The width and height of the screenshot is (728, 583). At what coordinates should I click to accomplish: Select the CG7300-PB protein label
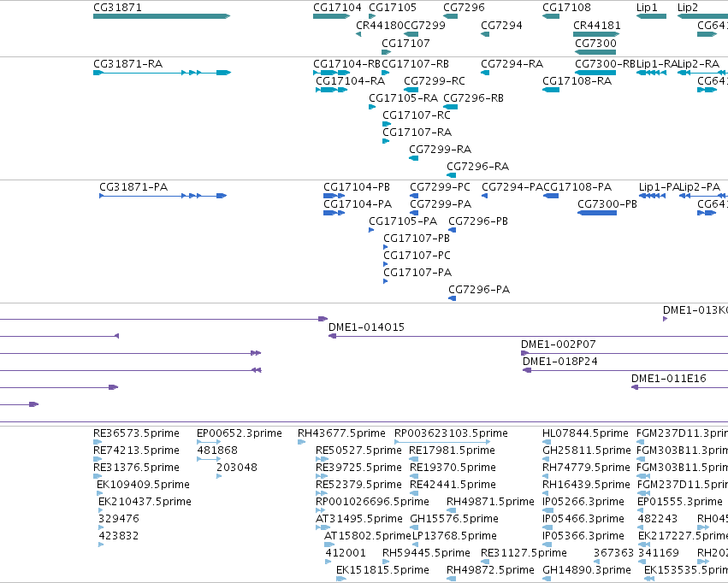click(607, 204)
